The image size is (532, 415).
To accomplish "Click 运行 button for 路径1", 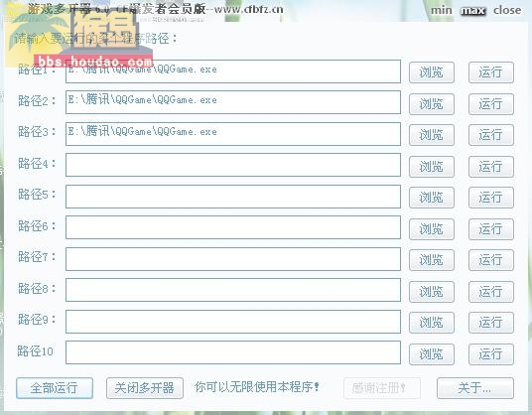I will [491, 72].
